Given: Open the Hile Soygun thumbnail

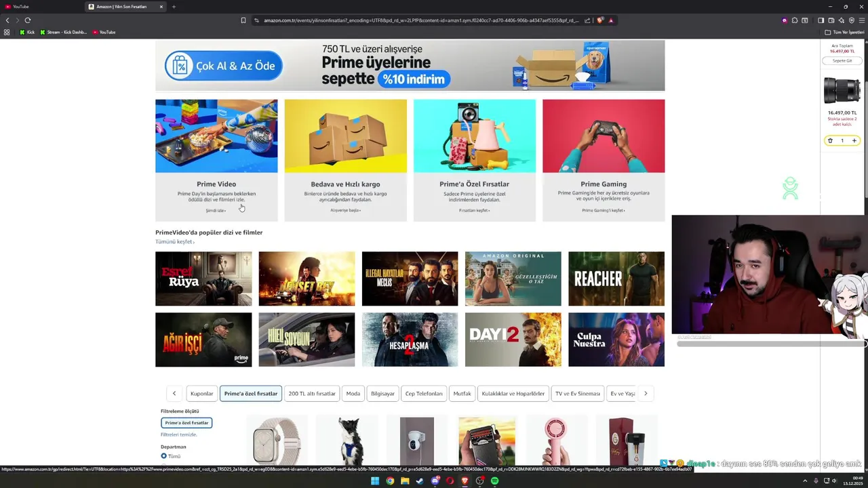Looking at the screenshot, I should point(307,340).
